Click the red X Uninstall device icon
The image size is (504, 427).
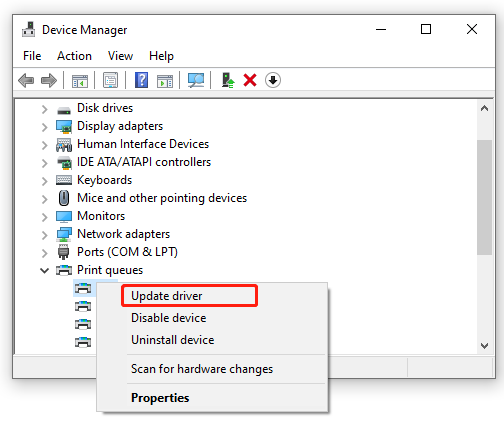250,80
